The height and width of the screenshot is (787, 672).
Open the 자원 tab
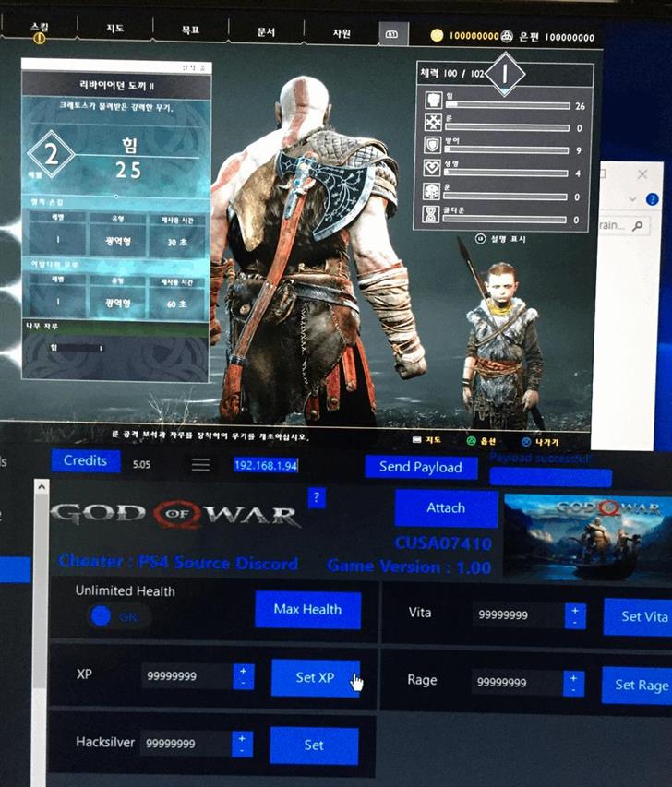point(342,33)
